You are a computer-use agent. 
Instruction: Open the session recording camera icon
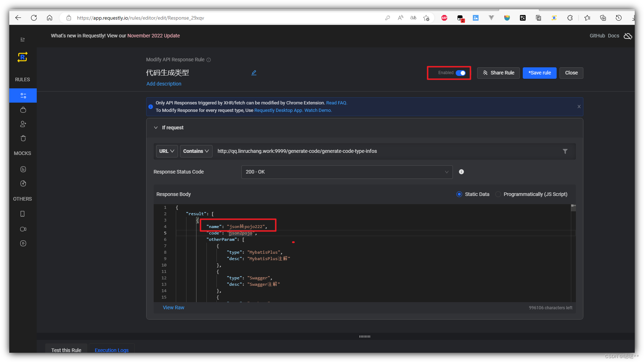[x=23, y=229]
